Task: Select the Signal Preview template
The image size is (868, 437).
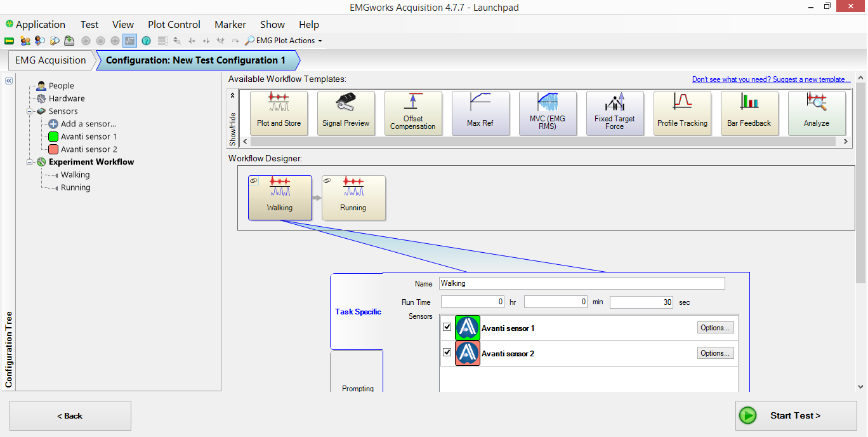Action: tap(346, 113)
